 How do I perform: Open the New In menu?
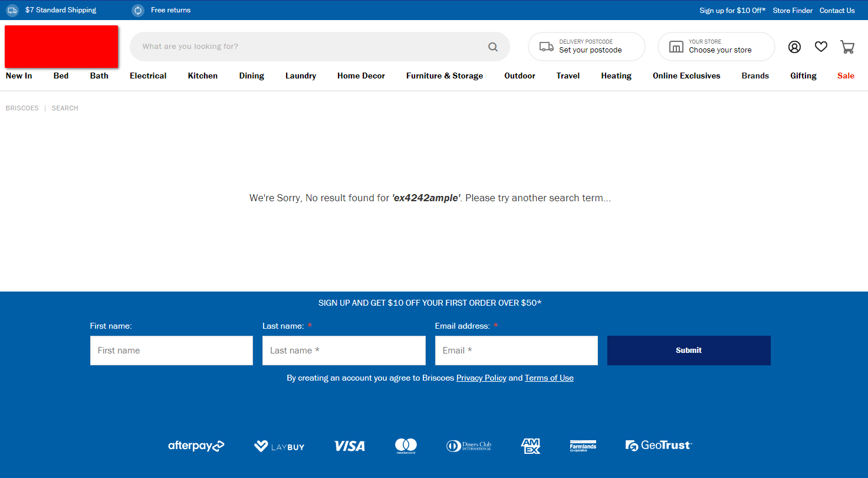19,76
